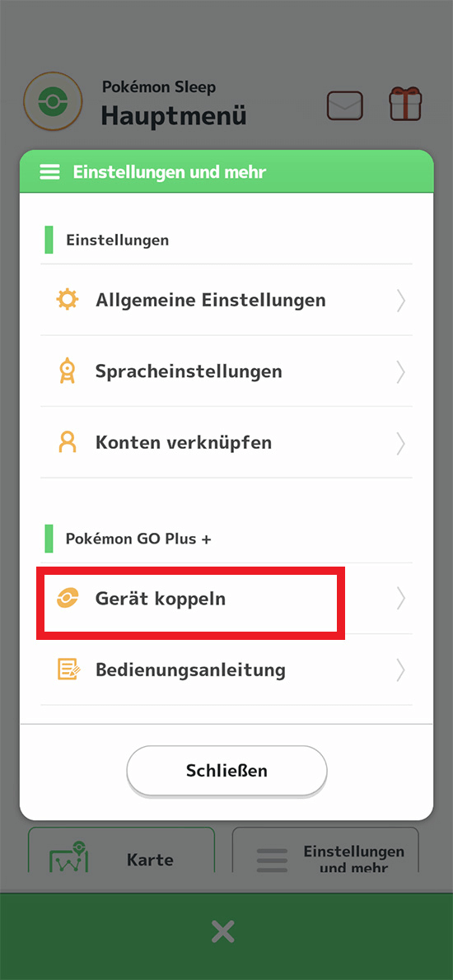Open the gift box icon
The width and height of the screenshot is (453, 980).
406,103
